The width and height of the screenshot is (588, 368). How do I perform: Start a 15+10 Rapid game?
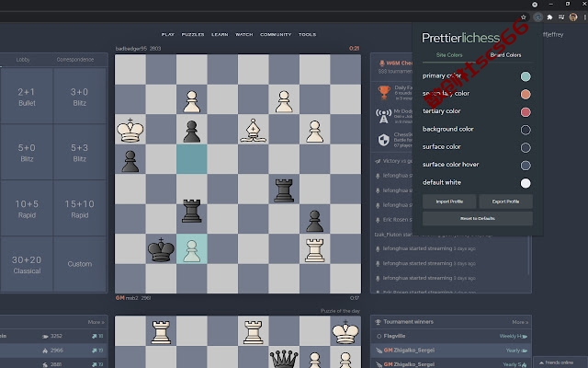click(80, 208)
